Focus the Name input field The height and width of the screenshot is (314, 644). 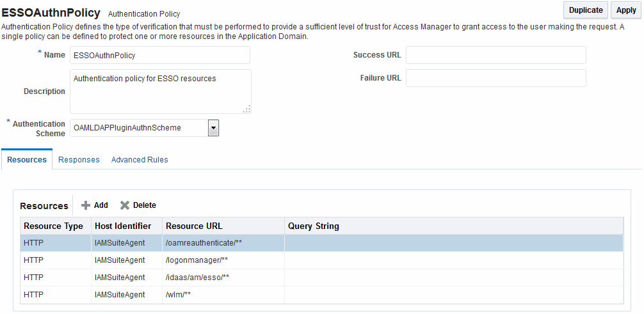tap(160, 55)
